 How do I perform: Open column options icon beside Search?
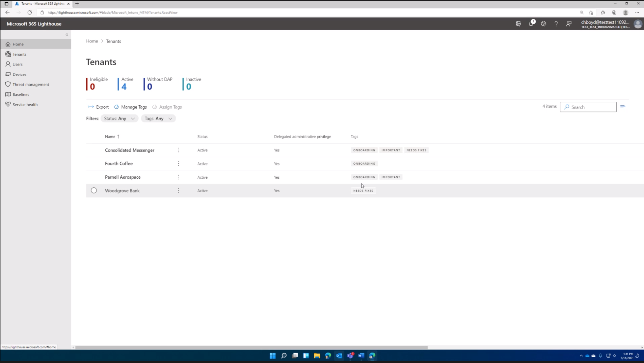pyautogui.click(x=623, y=107)
